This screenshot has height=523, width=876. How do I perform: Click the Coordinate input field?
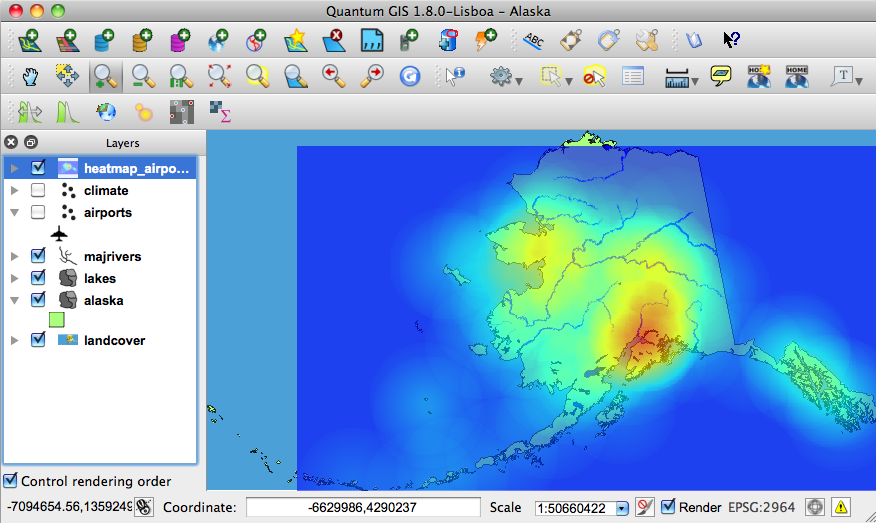(x=363, y=507)
